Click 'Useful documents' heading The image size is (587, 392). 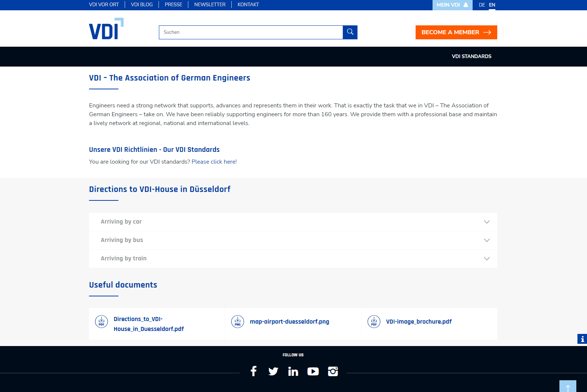(x=123, y=285)
